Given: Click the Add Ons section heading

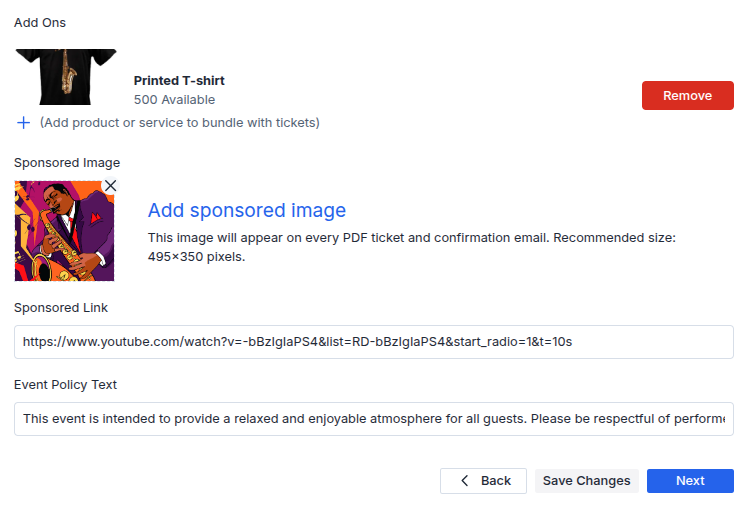Looking at the screenshot, I should (40, 23).
